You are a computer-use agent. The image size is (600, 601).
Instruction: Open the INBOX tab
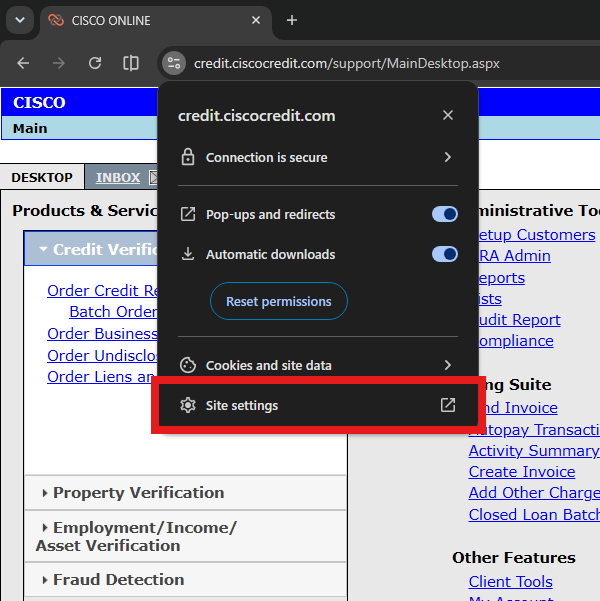[x=118, y=178]
